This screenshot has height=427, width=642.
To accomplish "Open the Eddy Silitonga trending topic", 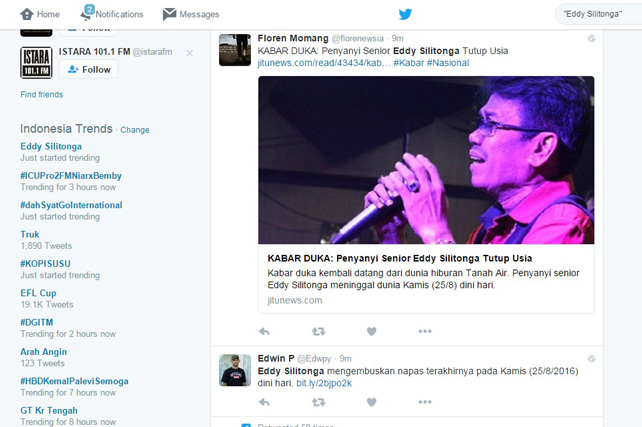I will click(51, 146).
